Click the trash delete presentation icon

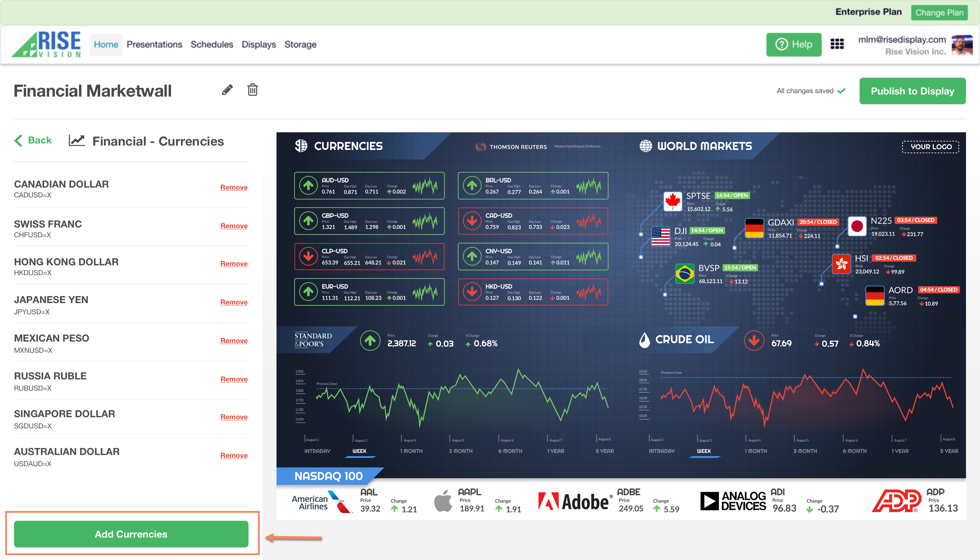coord(252,90)
